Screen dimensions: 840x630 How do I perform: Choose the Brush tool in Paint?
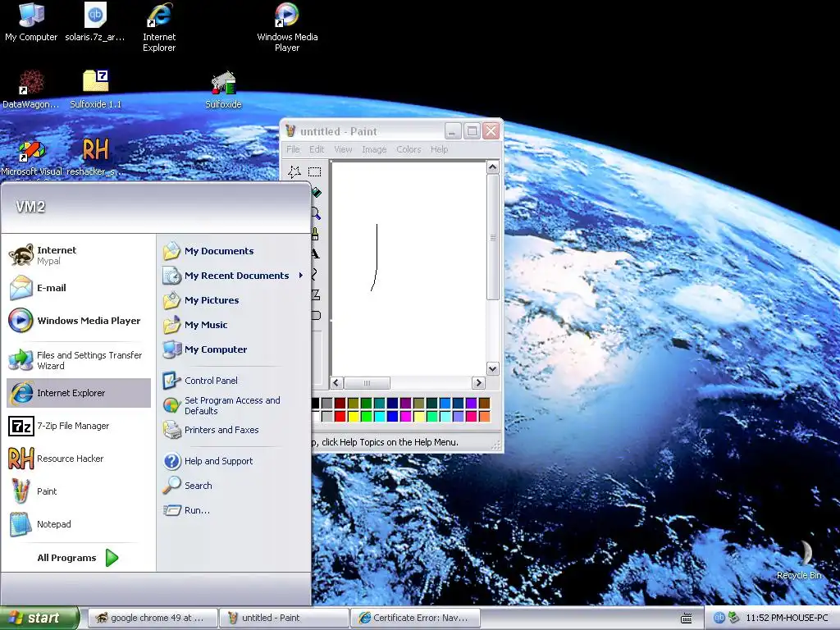pyautogui.click(x=316, y=234)
